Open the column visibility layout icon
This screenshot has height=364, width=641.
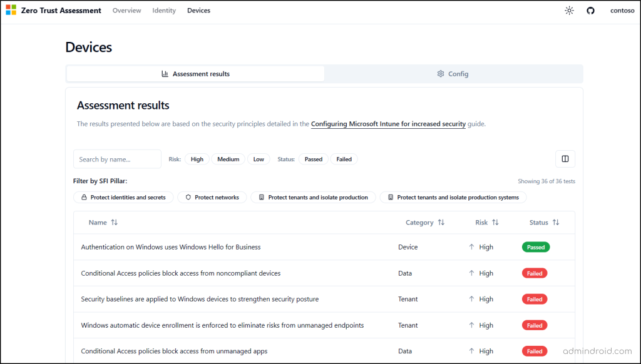coord(565,159)
